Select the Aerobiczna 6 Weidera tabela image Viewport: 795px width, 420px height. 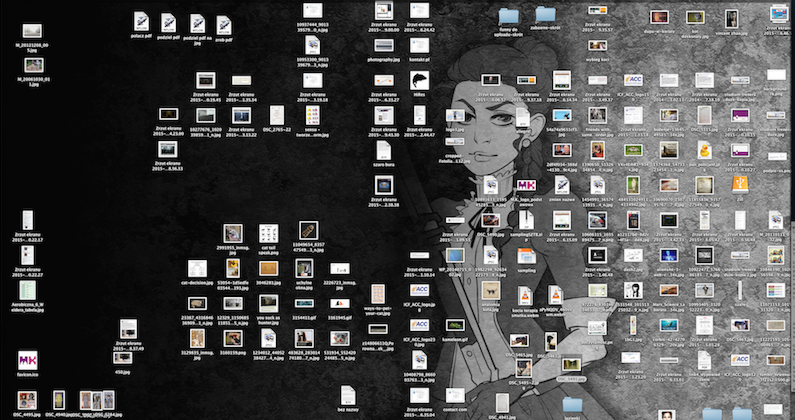[27, 291]
